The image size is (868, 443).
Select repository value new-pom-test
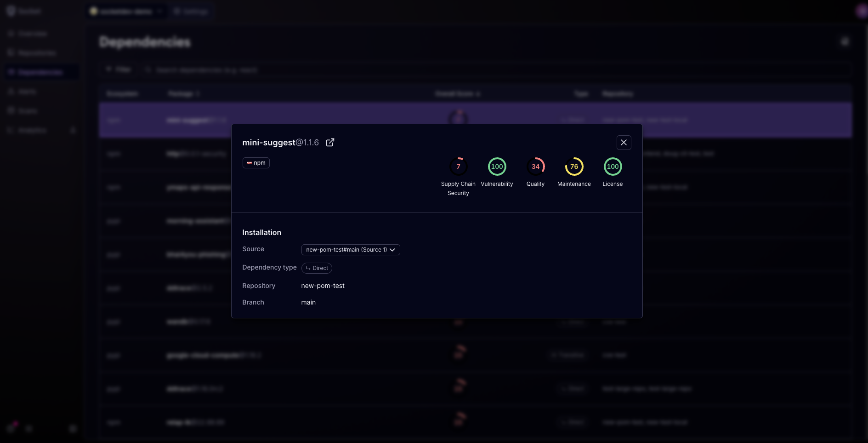coord(323,286)
